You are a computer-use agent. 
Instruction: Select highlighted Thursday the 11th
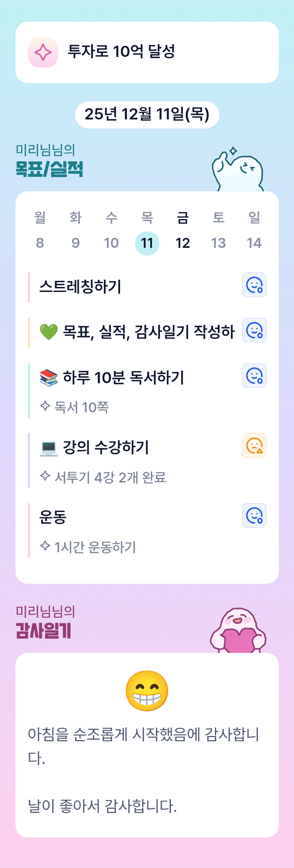click(x=147, y=243)
